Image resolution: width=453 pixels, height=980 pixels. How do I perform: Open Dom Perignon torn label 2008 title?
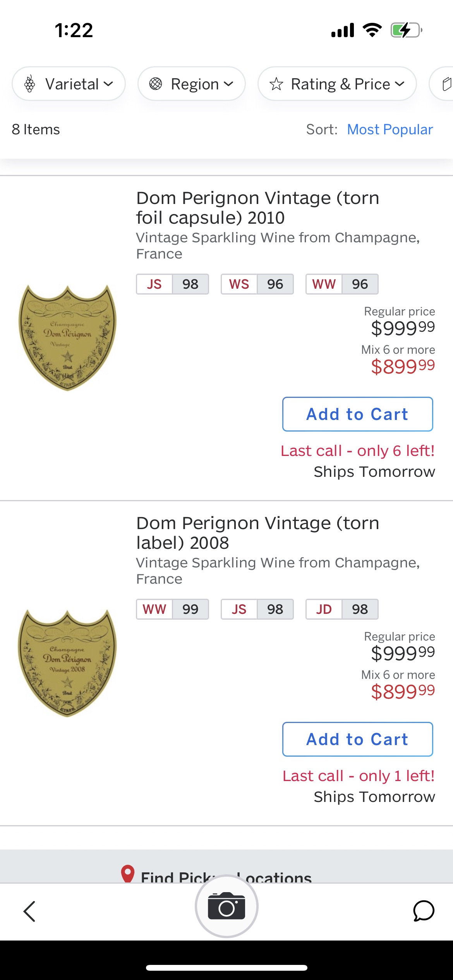pyautogui.click(x=257, y=533)
